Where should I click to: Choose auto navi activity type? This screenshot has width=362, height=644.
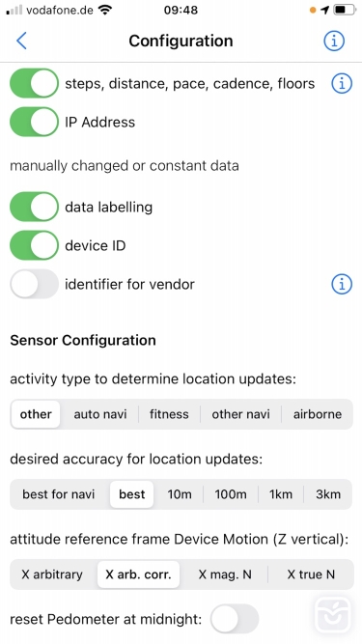tap(100, 414)
